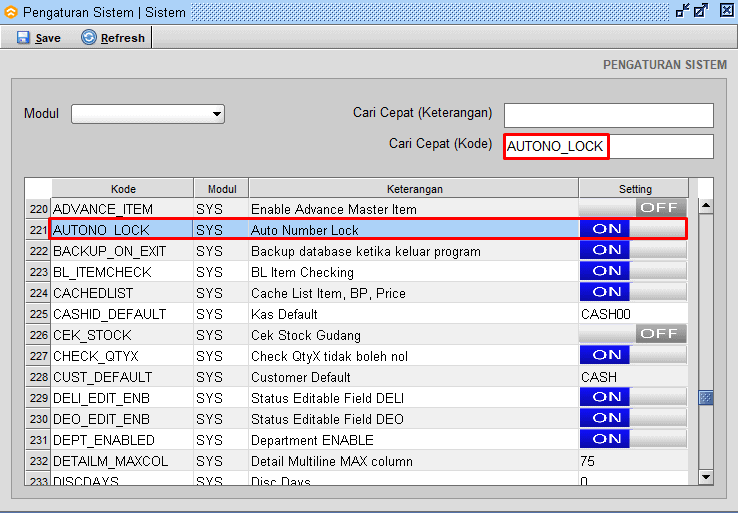This screenshot has height=513, width=738.
Task: Toggle CACHEDLIST setting switch
Action: (x=633, y=292)
